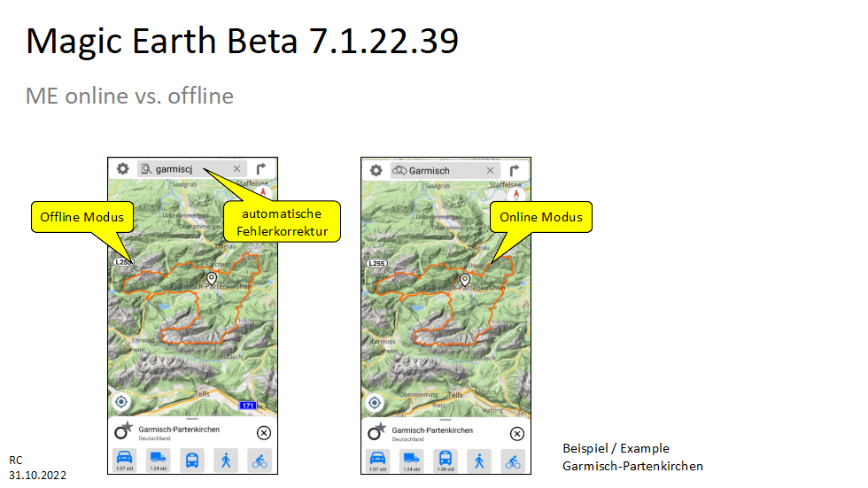Clear the 'garmiscj' search text with the X

(236, 169)
